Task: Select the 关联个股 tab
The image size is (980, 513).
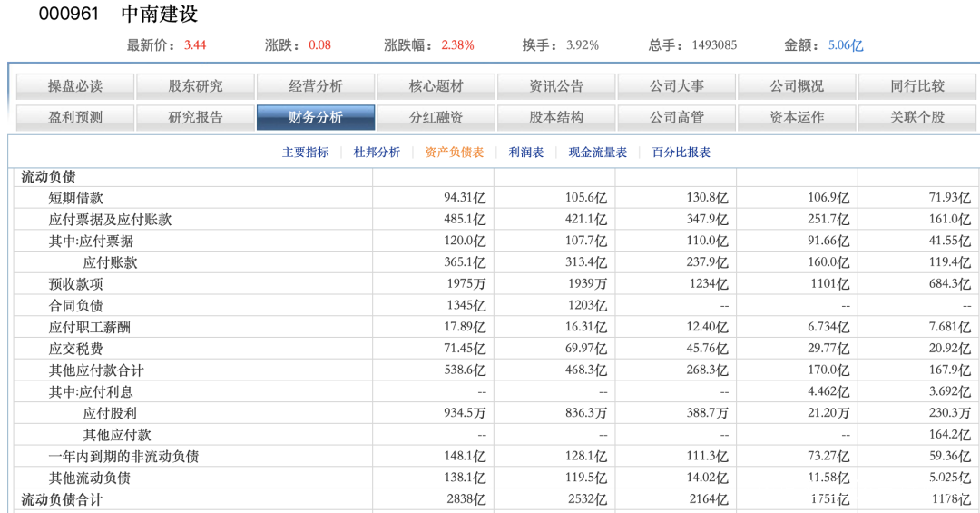Action: click(916, 118)
